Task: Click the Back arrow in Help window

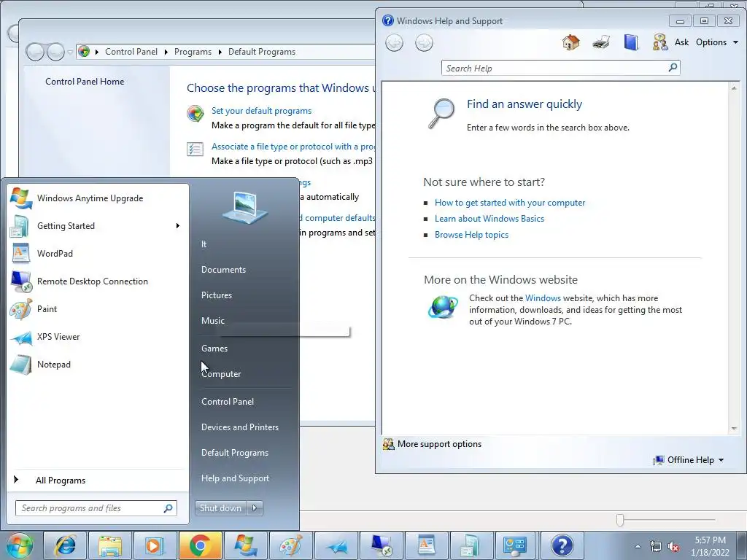Action: (394, 43)
